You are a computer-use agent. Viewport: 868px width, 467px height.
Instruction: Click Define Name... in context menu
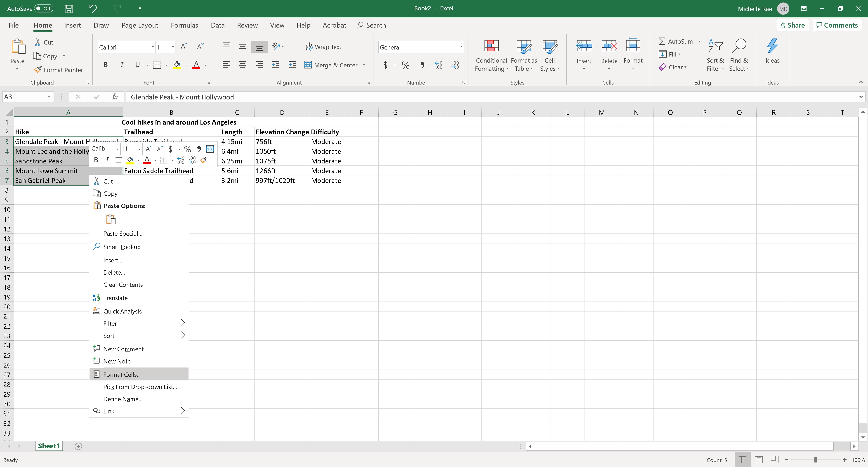139,399
